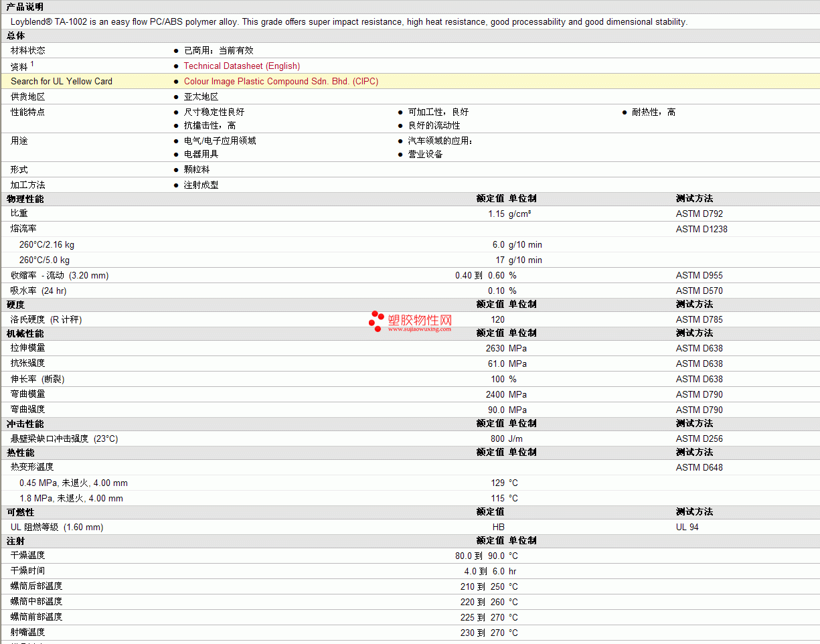Select the feature 耐热性，高
The image size is (820, 644).
click(x=654, y=112)
